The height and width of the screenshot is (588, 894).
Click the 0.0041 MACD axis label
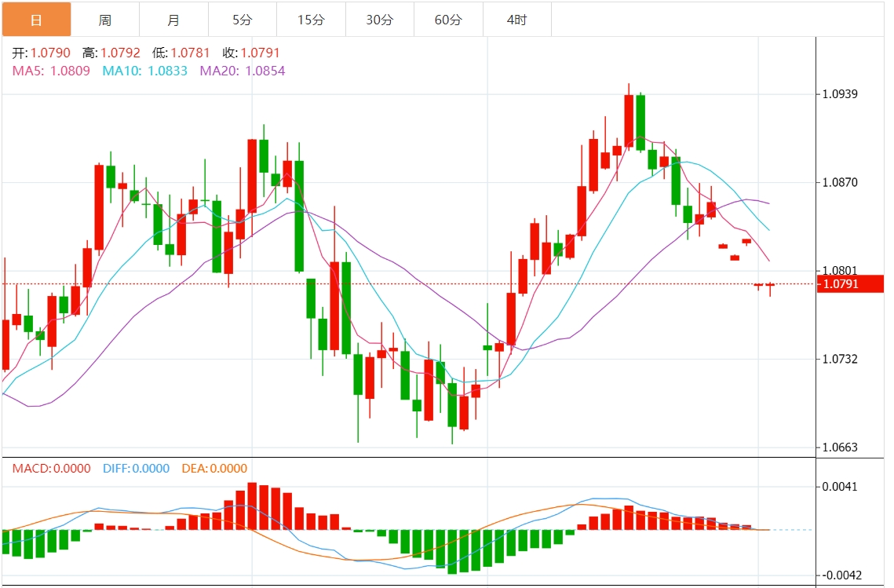click(839, 487)
